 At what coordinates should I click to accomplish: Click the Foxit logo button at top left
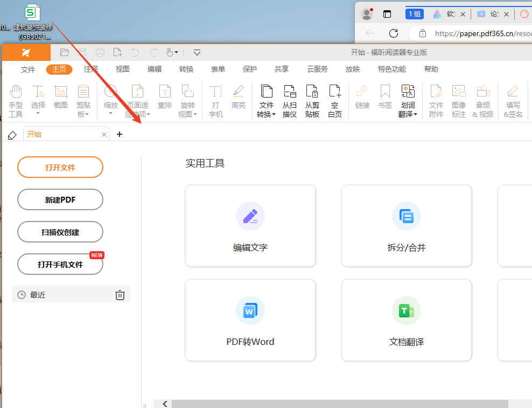point(26,52)
